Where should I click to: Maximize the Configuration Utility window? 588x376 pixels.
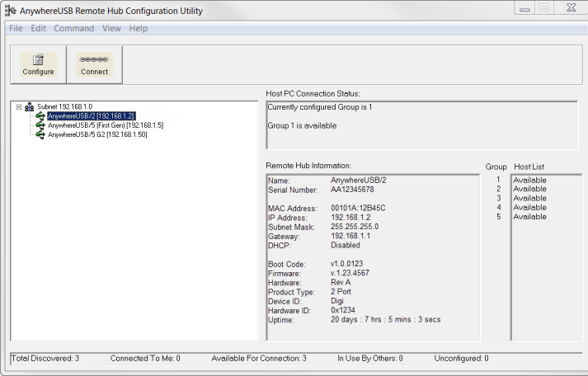(x=544, y=8)
